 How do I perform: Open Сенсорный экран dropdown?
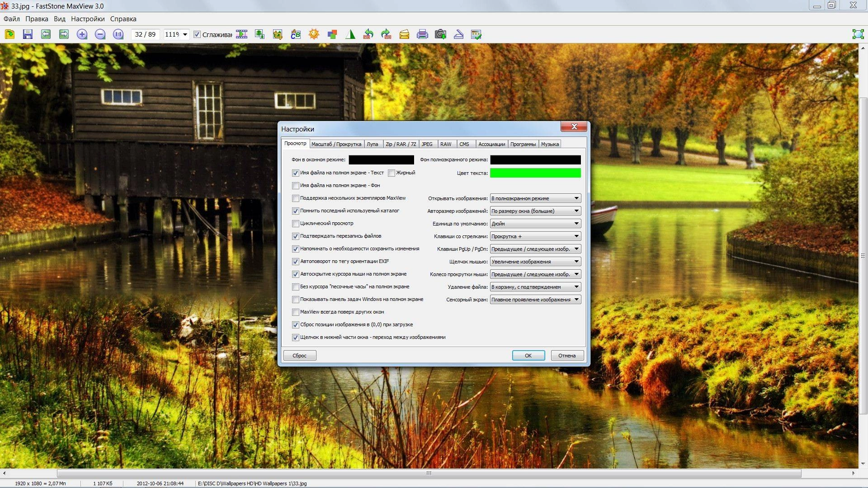pos(535,300)
